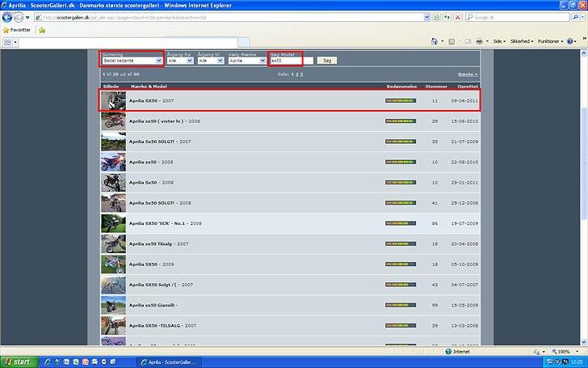Open the Favoritter favorites center
Image resolution: width=588 pixels, height=368 pixels.
[x=17, y=30]
